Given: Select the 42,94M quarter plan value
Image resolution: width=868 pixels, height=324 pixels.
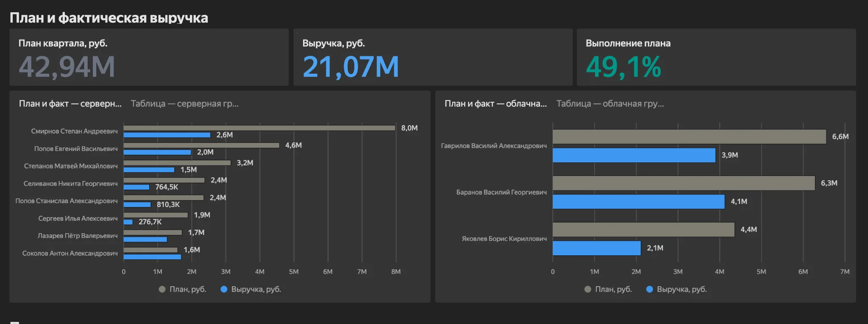Looking at the screenshot, I should pos(67,67).
